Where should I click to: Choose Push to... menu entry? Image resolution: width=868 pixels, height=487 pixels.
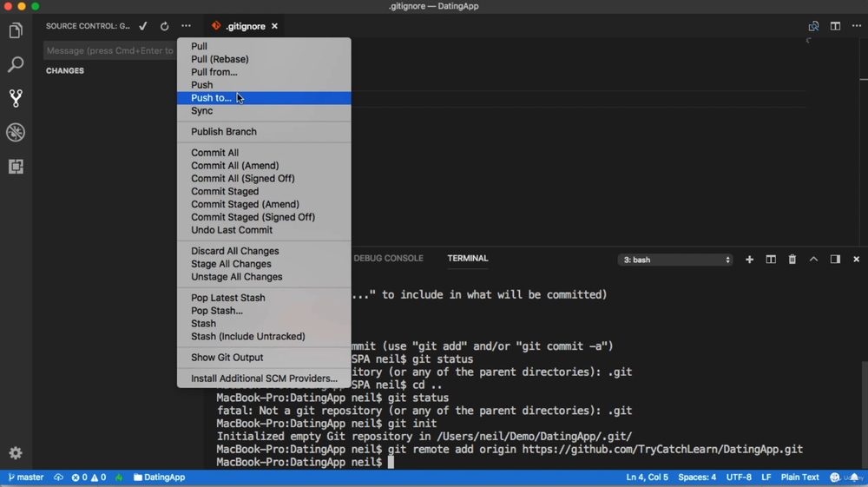[x=264, y=98]
